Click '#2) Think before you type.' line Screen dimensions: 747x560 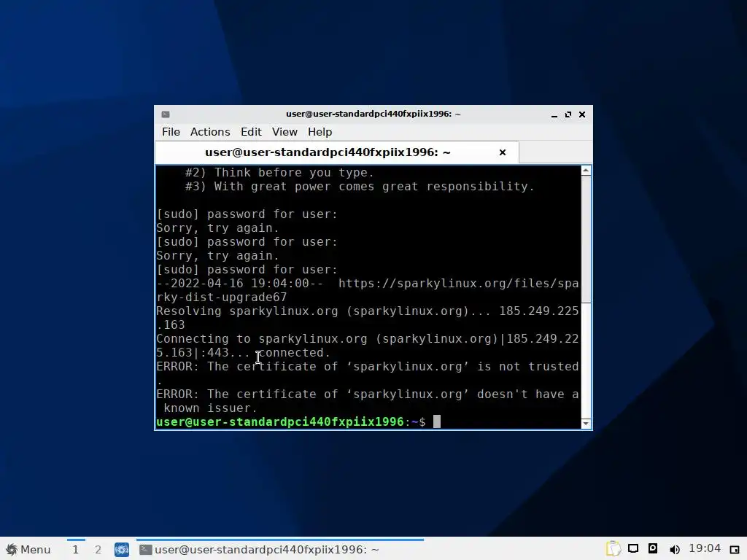coord(279,173)
